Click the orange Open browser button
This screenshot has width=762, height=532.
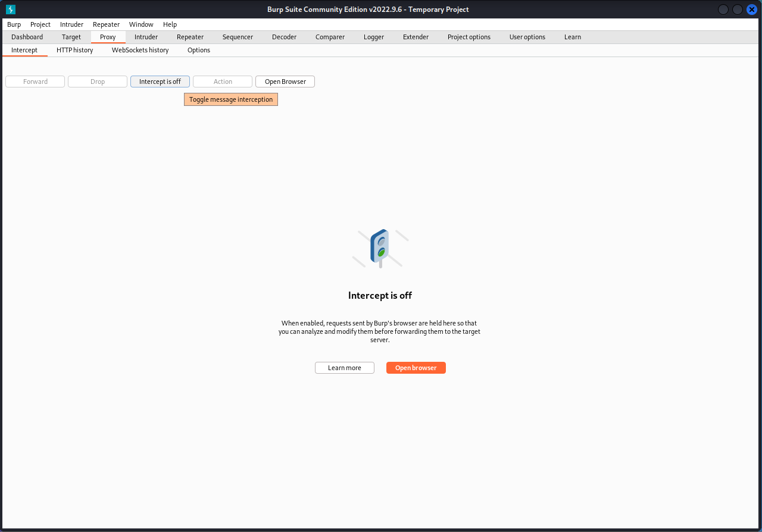[x=416, y=368]
